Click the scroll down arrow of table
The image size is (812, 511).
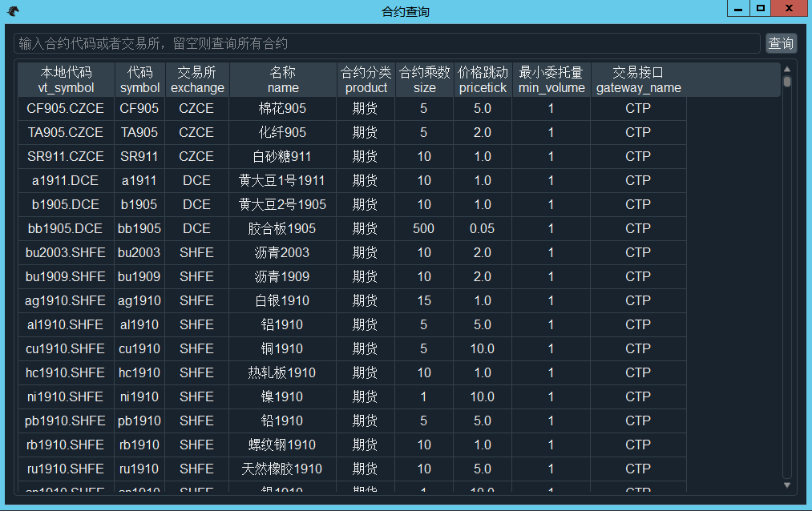coord(786,485)
